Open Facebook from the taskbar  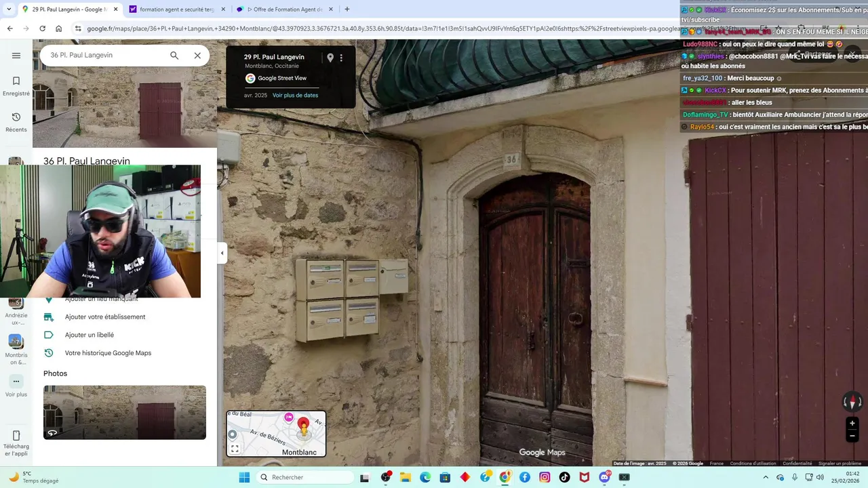pyautogui.click(x=525, y=477)
